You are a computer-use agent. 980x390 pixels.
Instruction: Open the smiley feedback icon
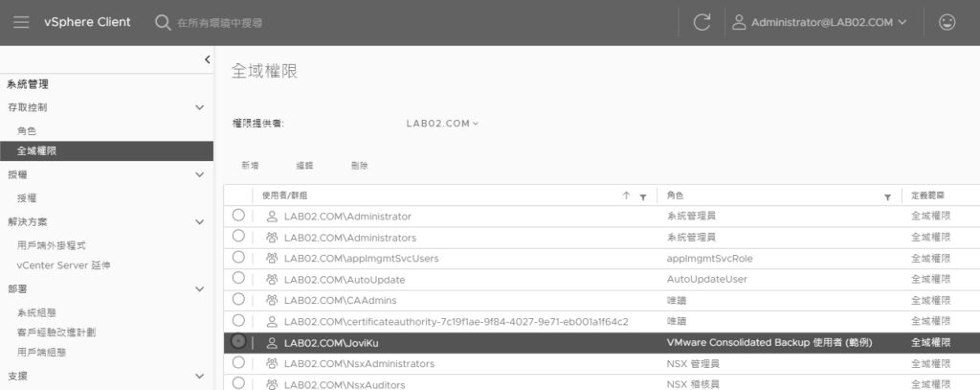pos(947,23)
